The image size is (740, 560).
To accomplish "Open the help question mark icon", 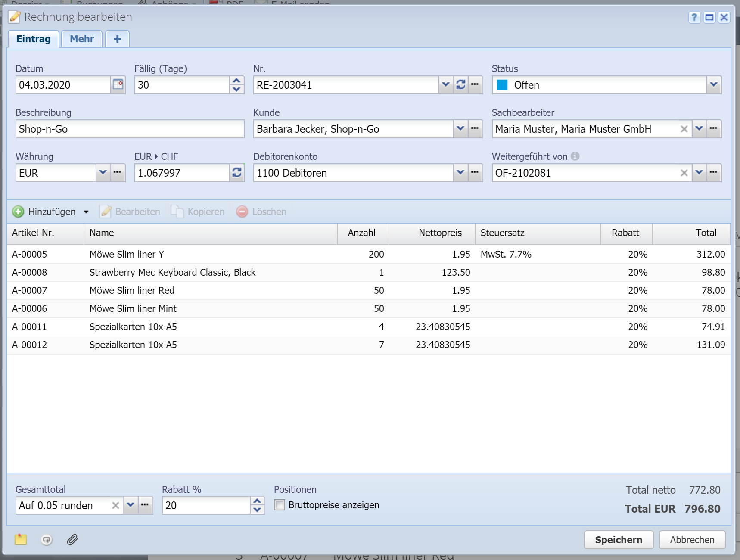I will [x=694, y=17].
